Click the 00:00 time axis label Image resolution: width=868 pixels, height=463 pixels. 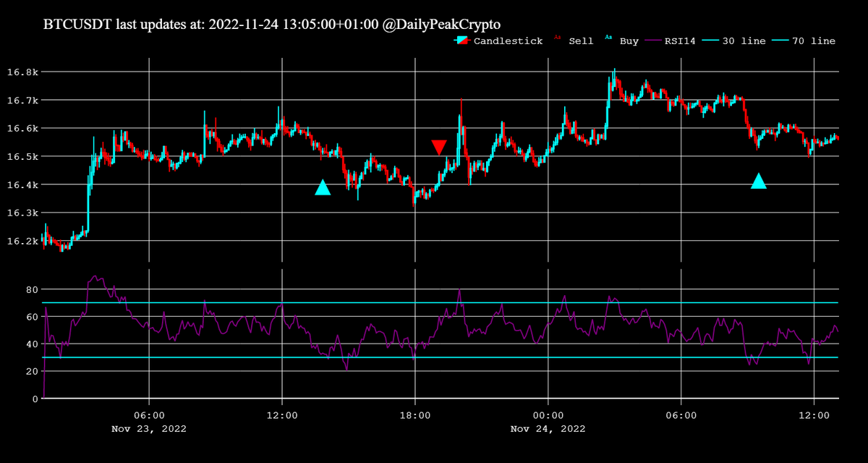(548, 416)
